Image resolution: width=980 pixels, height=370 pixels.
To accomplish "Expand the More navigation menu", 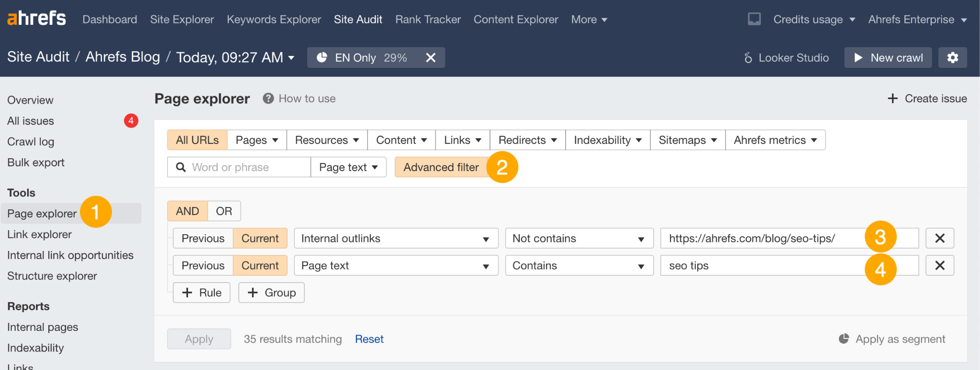I will point(589,20).
